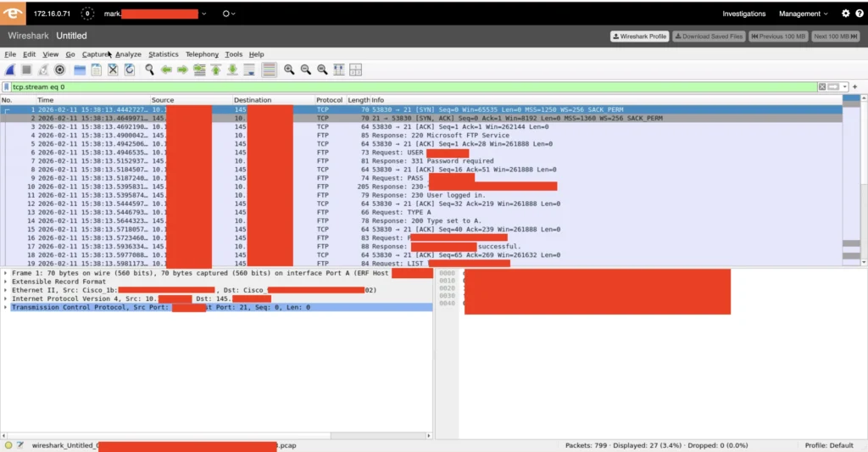
Task: Open the Management dropdown menu
Action: 804,14
